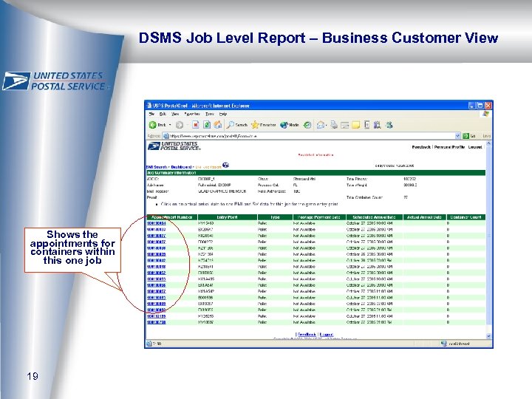This screenshot has width=532, height=399.
Task: Click the Container Count column header
Action: click(465, 217)
